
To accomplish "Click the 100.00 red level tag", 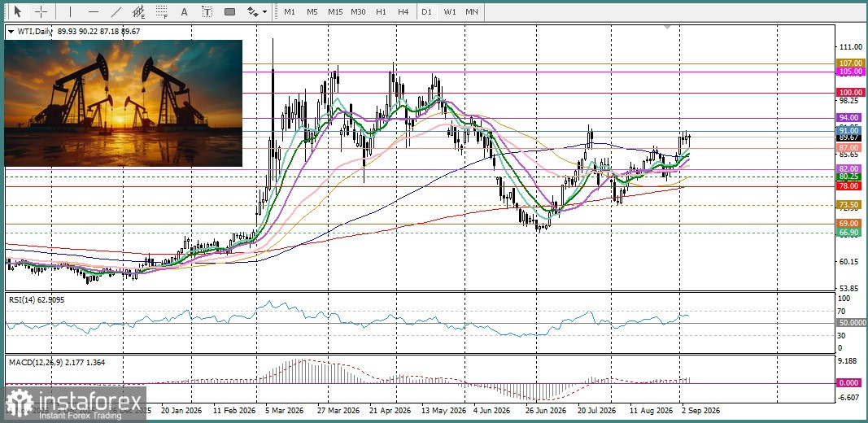I will point(850,93).
